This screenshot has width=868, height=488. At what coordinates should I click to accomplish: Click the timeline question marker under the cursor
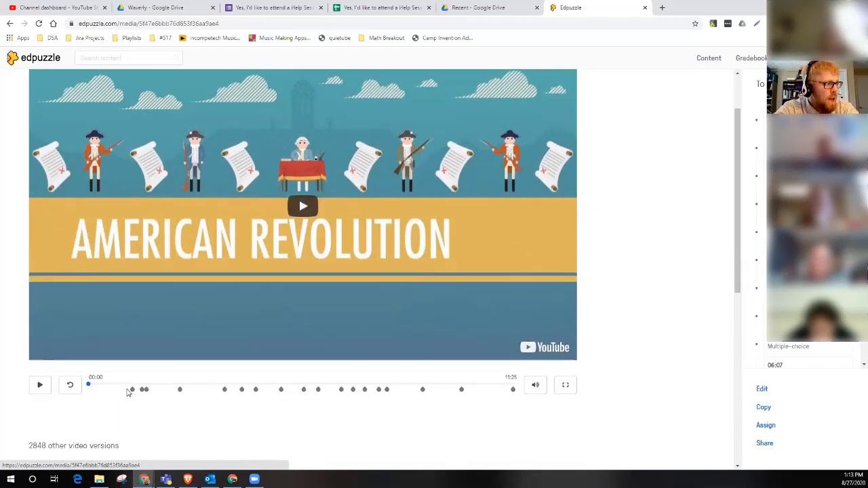(132, 389)
